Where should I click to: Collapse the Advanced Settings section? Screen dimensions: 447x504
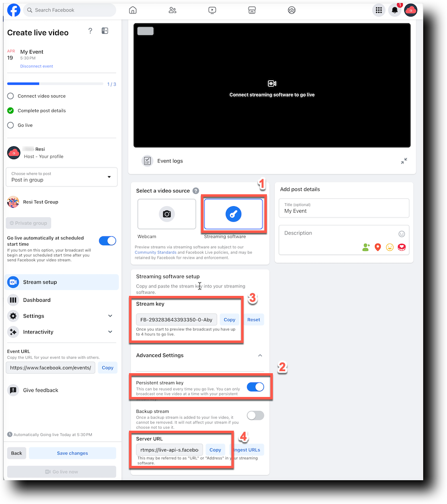point(260,355)
